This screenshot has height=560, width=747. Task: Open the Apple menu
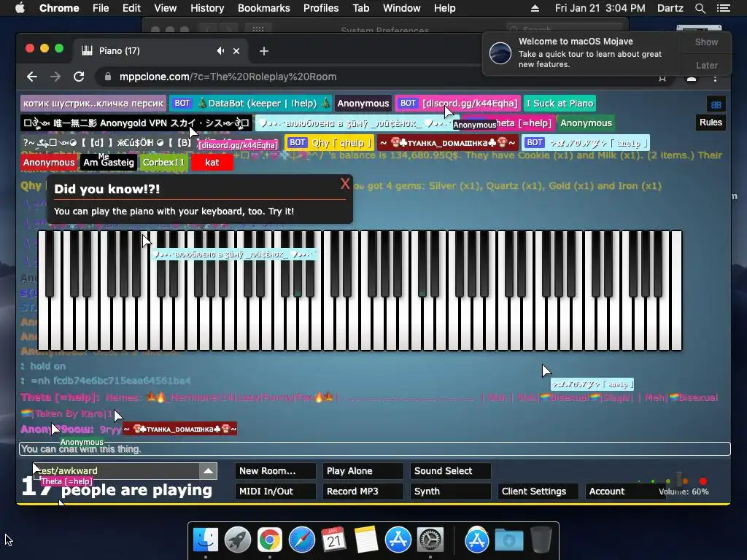(x=20, y=8)
